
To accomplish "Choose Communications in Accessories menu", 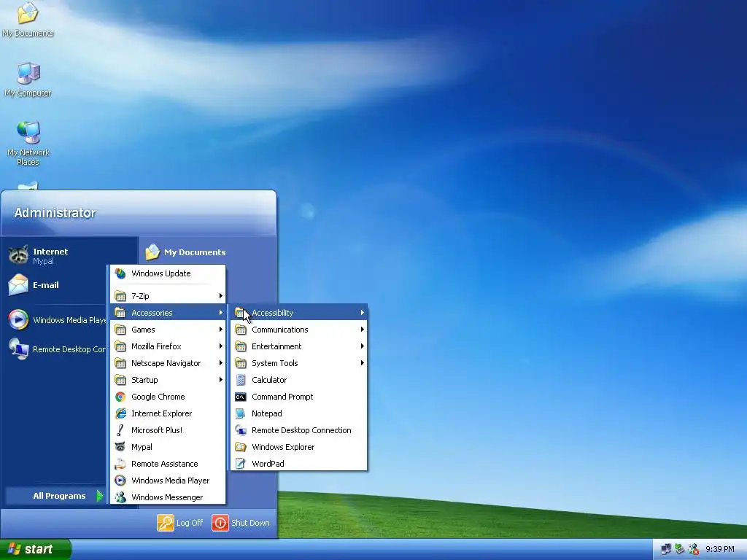I will click(x=298, y=330).
